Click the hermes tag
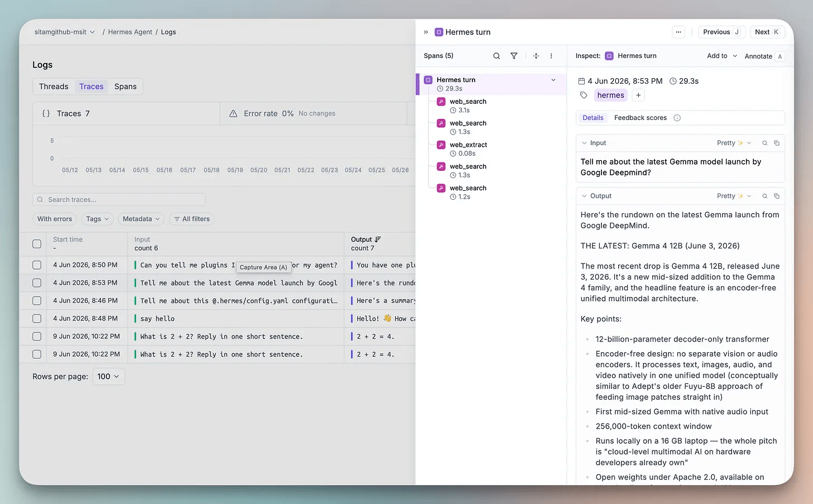Viewport: 813px width, 504px height. pyautogui.click(x=611, y=95)
